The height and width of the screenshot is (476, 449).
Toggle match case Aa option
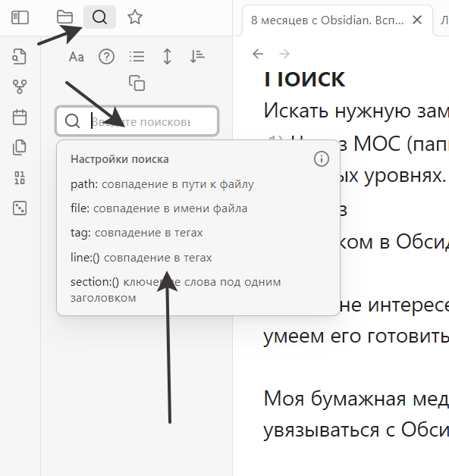tap(77, 57)
